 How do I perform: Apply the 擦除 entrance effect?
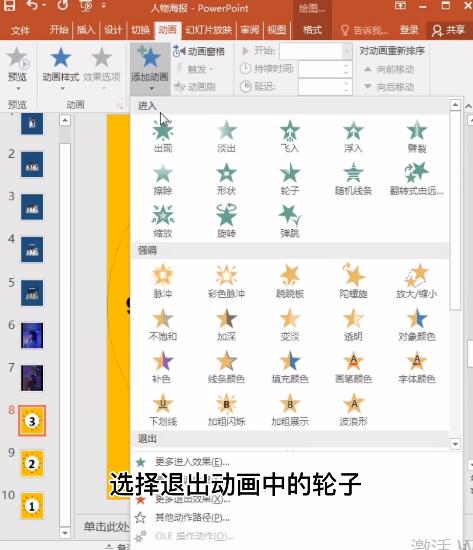163,179
